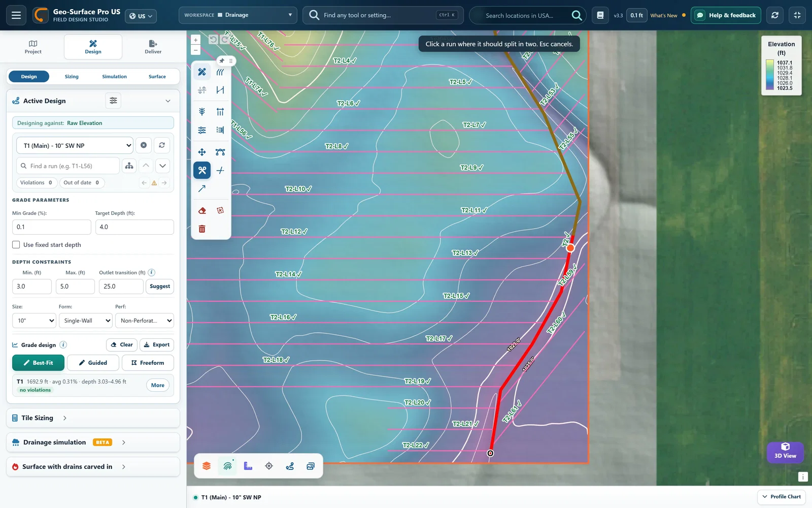This screenshot has width=812, height=508.
Task: Open the T1 (Main) 10" SW NP dropdown
Action: tap(75, 145)
